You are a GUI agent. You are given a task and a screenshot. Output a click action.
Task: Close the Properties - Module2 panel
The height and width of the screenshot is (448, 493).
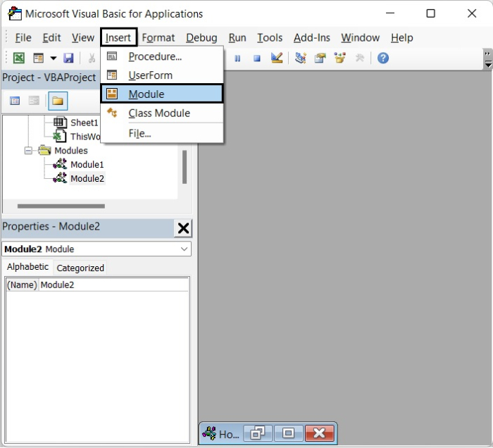pos(183,228)
